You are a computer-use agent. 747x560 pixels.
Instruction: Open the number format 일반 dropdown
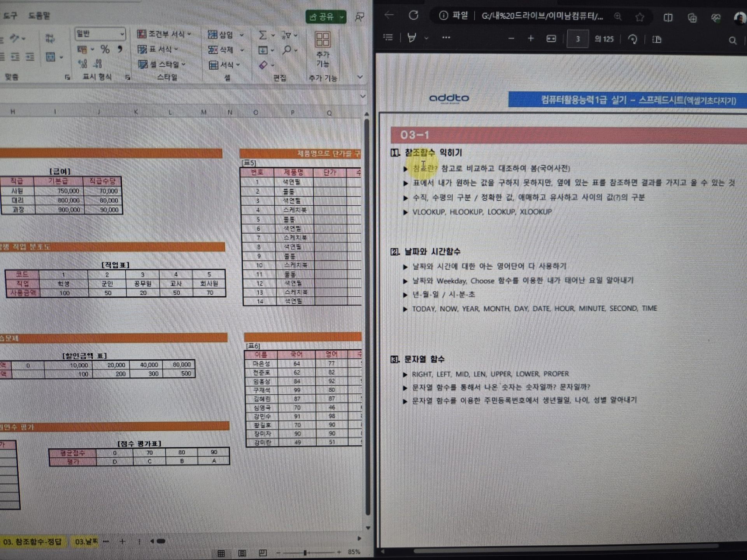point(122,34)
